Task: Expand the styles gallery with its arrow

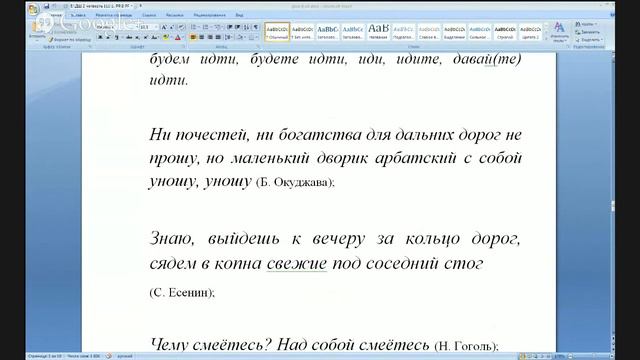Action: [x=547, y=39]
